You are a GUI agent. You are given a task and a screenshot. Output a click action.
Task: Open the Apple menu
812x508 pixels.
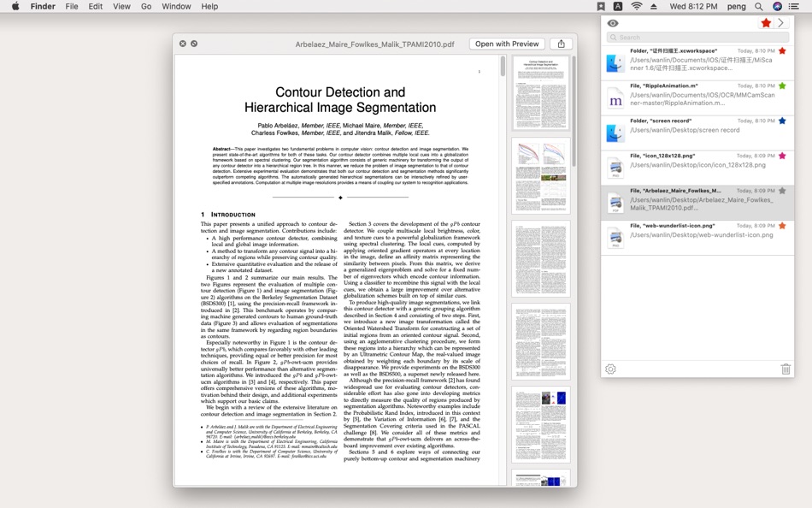click(15, 6)
